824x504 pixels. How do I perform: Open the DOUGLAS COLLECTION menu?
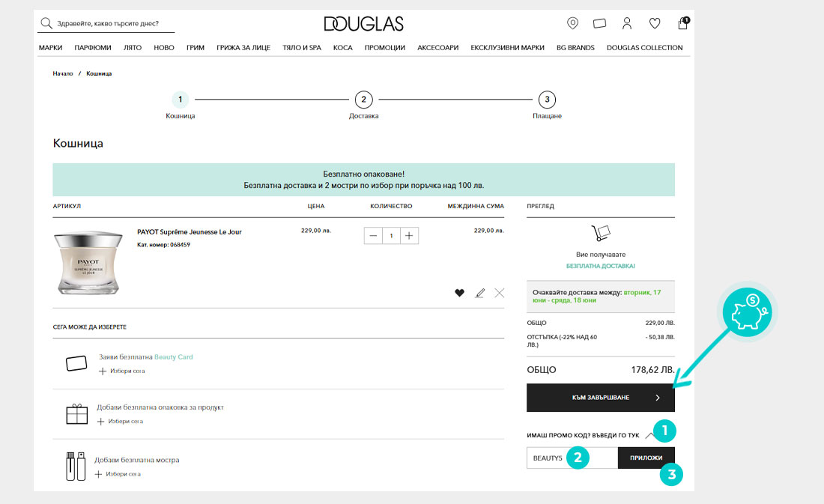pyautogui.click(x=644, y=47)
